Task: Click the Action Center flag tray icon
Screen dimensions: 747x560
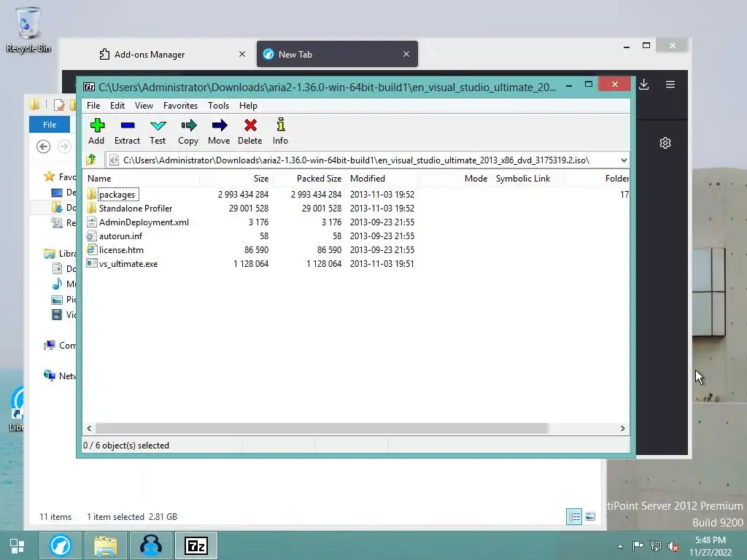Action: coord(638,545)
